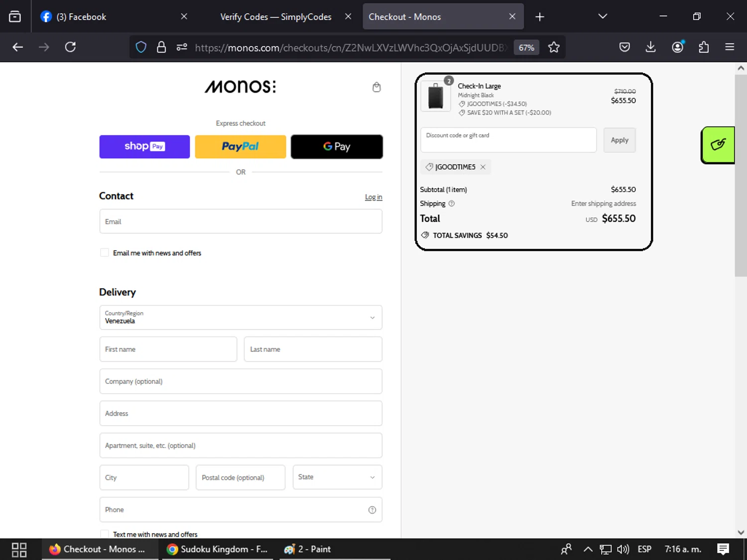Open the Firefox account menu
The width and height of the screenshot is (747, 560).
[677, 47]
